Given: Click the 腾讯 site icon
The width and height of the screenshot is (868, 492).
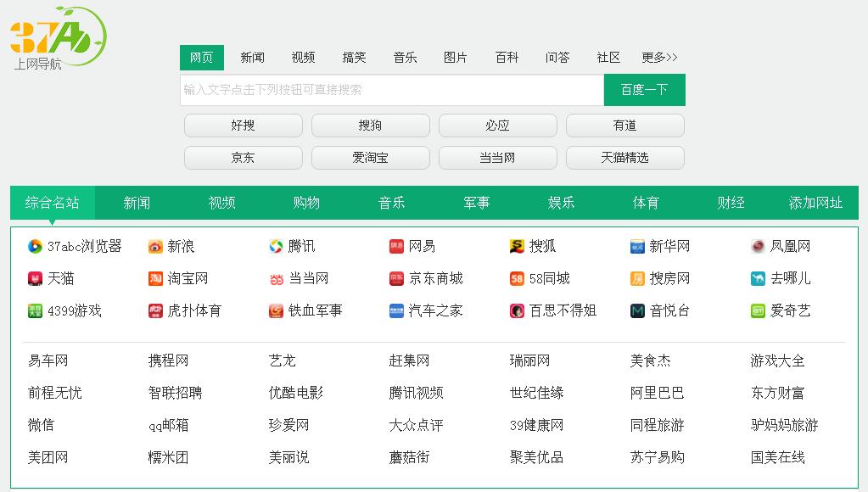Looking at the screenshot, I should click(x=276, y=246).
